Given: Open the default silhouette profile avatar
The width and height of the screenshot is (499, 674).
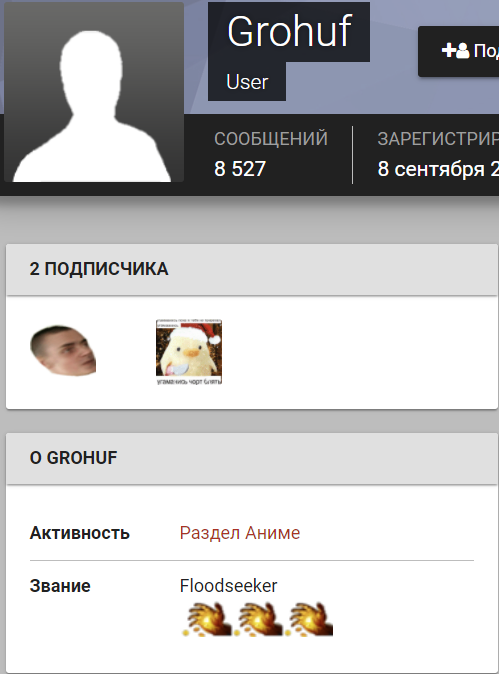Looking at the screenshot, I should click(94, 92).
